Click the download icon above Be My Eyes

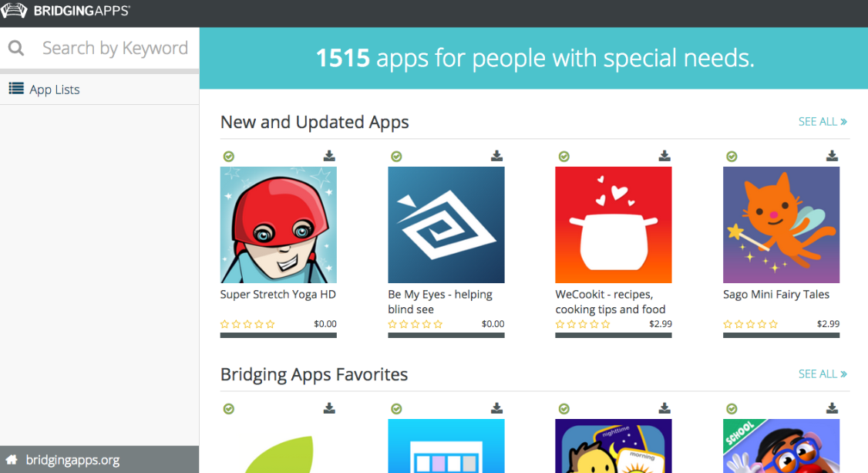click(496, 155)
